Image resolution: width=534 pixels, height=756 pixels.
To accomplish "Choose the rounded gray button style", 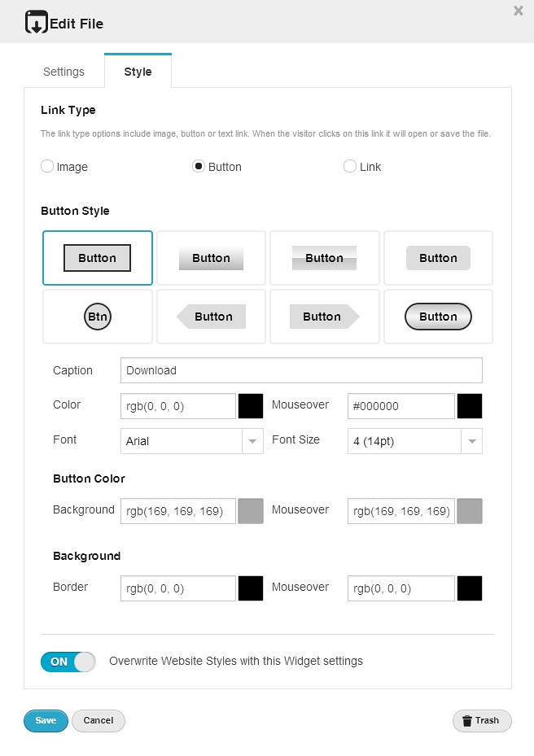I will [438, 258].
